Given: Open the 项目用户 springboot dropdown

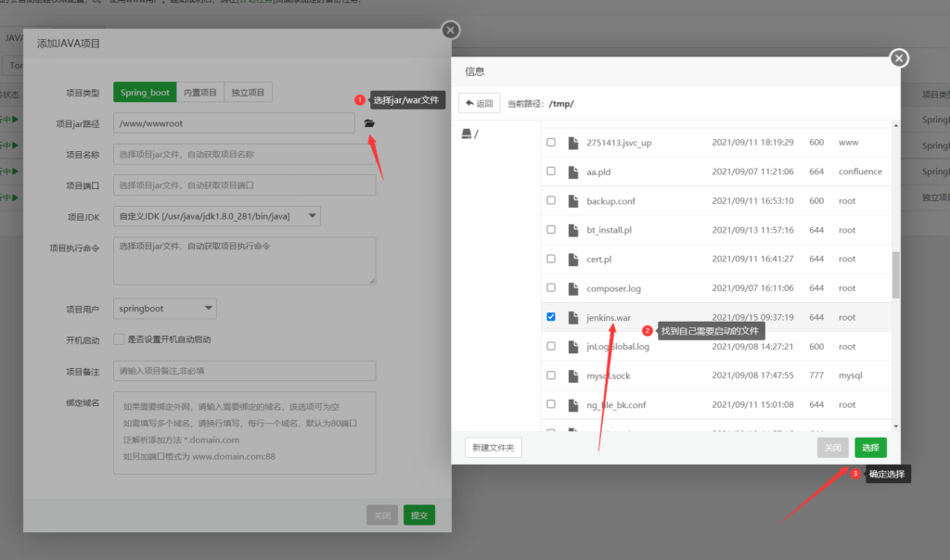Looking at the screenshot, I should tap(165, 309).
